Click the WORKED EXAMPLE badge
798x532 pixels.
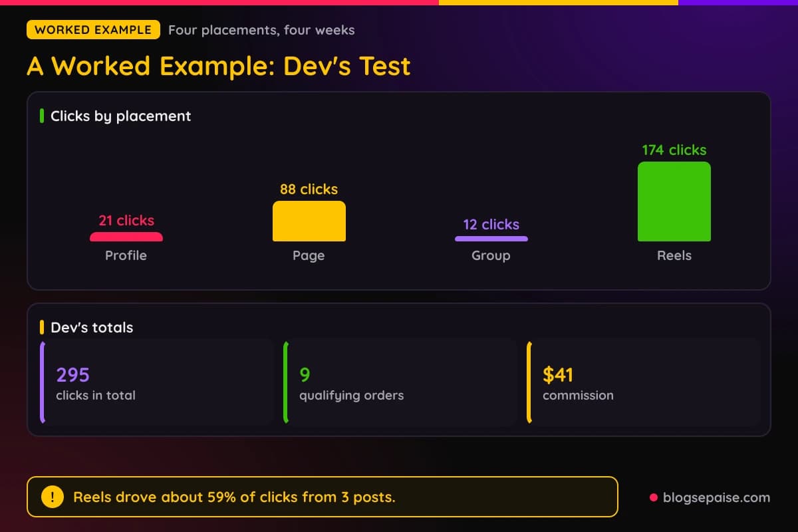[x=93, y=30]
